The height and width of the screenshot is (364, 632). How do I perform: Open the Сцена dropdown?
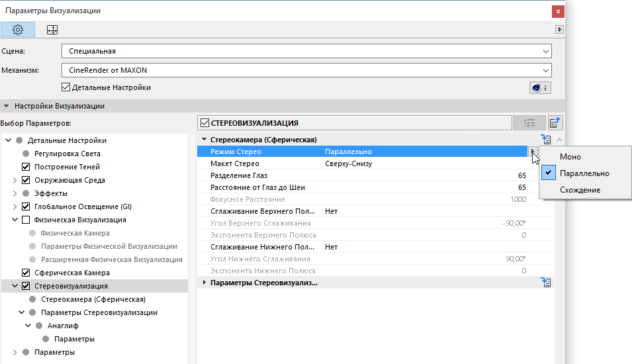click(x=306, y=51)
